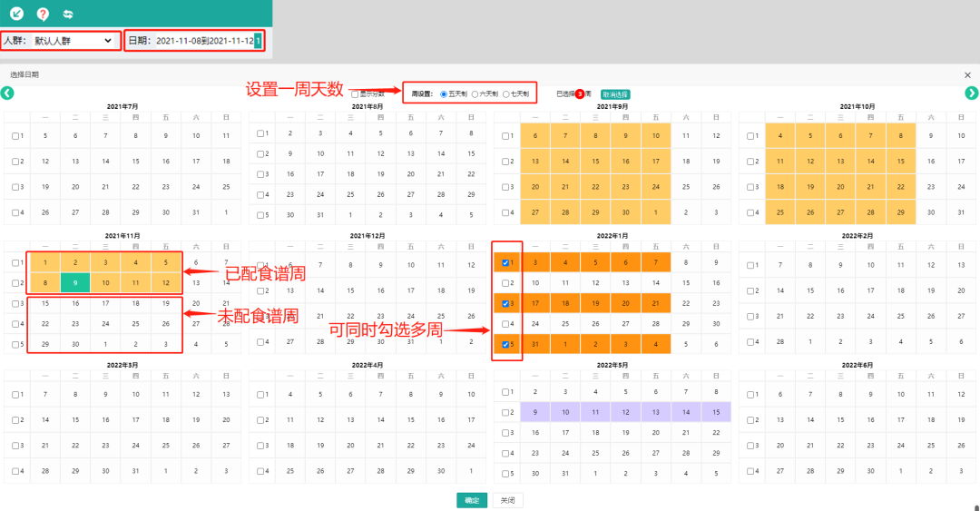Open the help question mark icon
Viewport: 980px width, 511px height.
pos(43,14)
